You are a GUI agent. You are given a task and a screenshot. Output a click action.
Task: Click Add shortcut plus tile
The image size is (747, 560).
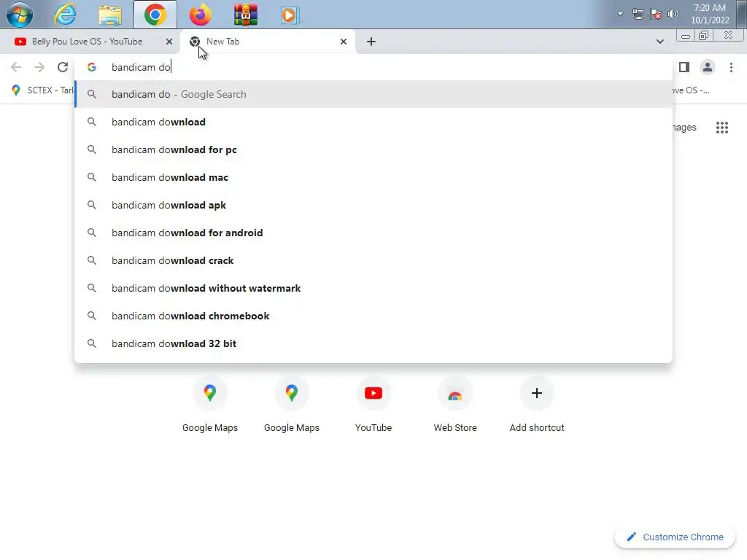click(537, 404)
